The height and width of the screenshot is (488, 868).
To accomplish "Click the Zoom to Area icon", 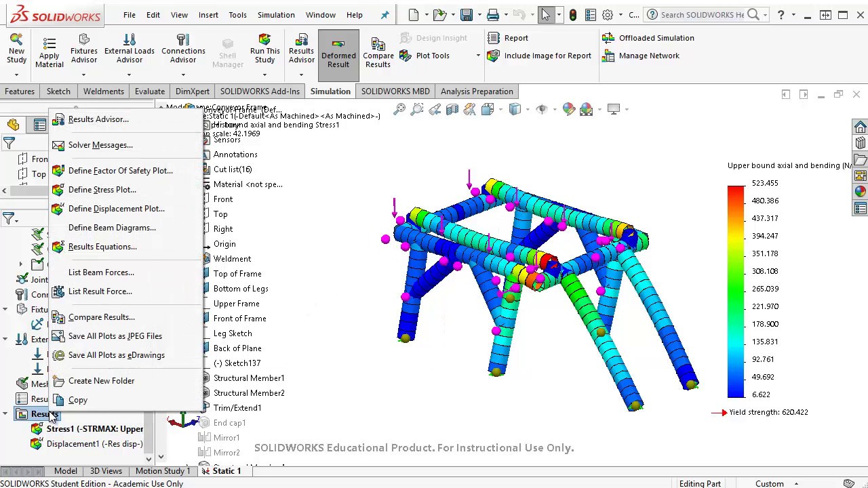I will (x=417, y=109).
